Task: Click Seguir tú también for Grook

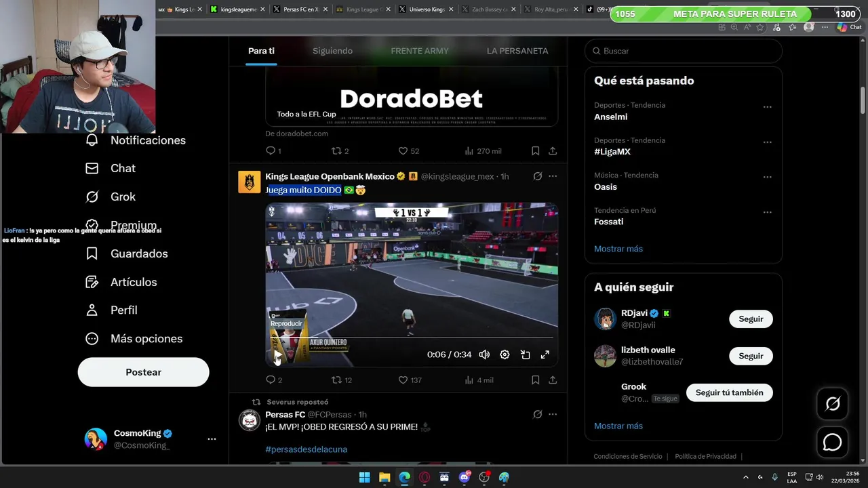Action: [x=729, y=392]
